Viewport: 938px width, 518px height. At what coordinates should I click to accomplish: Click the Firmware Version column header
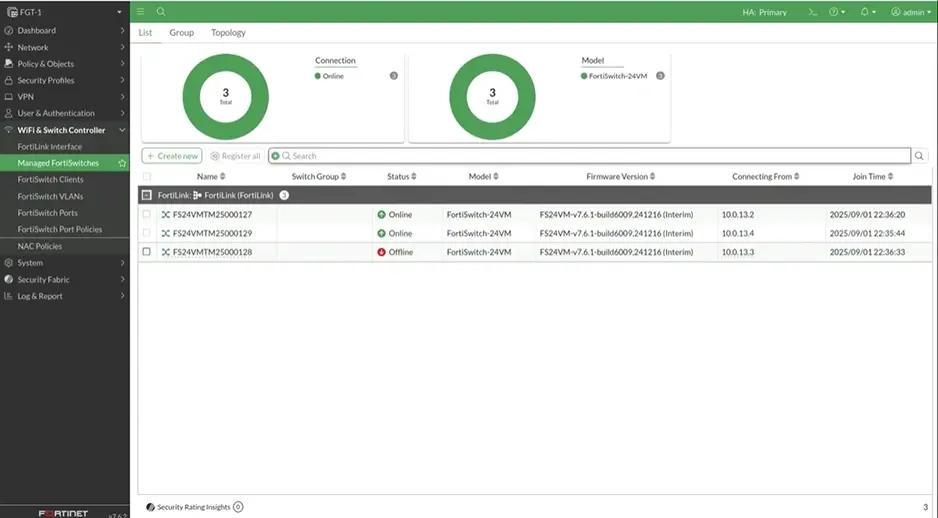pyautogui.click(x=620, y=176)
